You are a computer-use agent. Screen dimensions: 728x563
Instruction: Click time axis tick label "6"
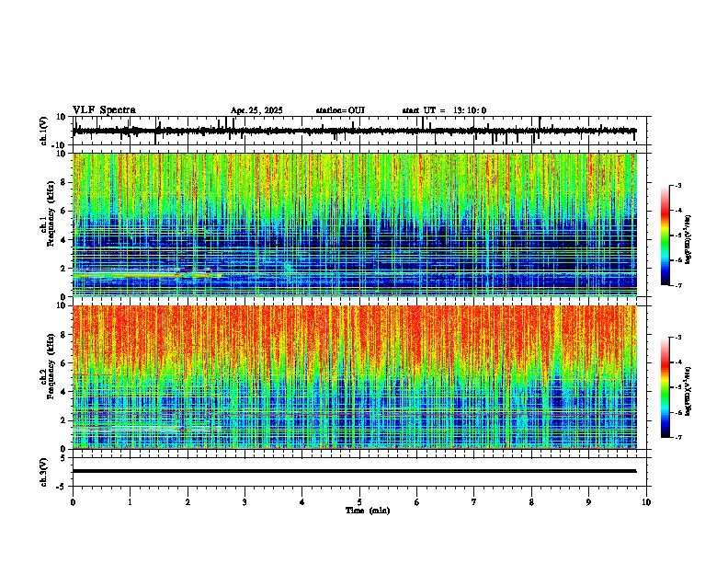pos(417,502)
